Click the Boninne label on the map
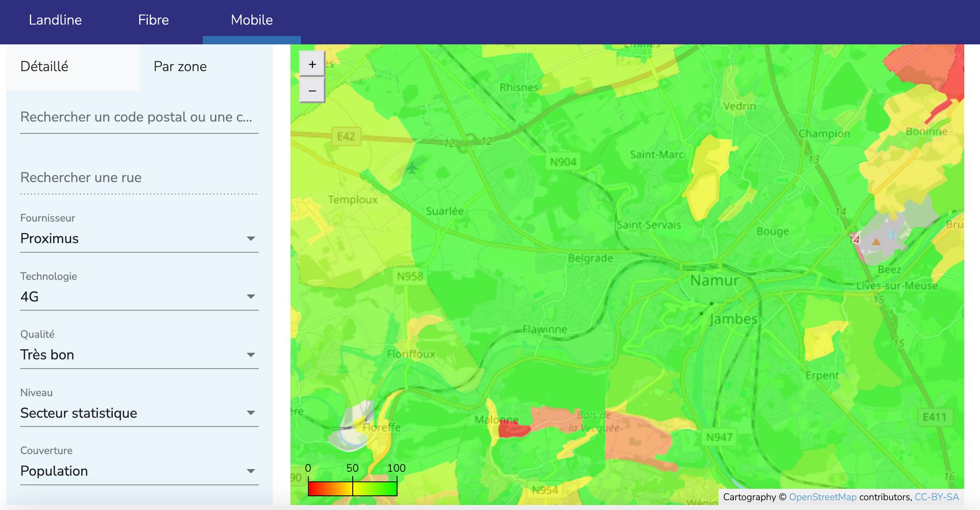This screenshot has height=510, width=980. pos(926,131)
